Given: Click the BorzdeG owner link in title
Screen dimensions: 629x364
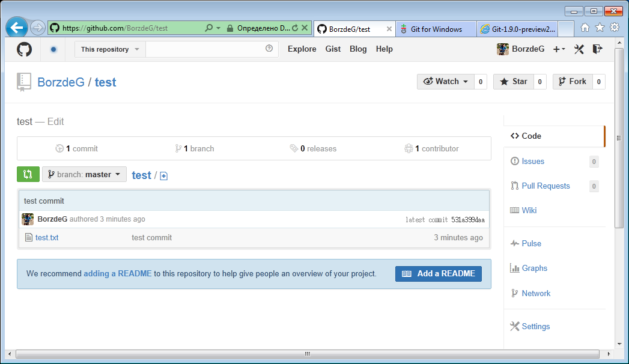Looking at the screenshot, I should coord(61,82).
